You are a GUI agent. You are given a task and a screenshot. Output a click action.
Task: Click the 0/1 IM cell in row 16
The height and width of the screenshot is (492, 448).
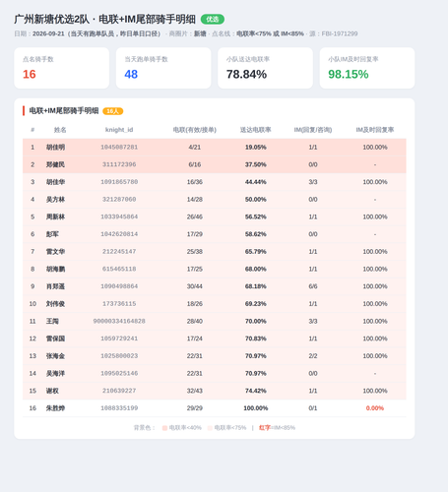pos(313,408)
